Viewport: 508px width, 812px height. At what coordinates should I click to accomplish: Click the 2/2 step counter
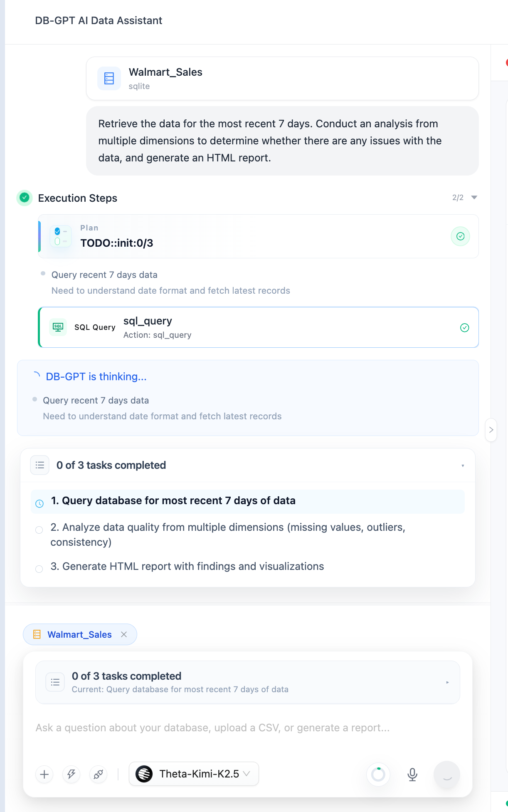(458, 198)
